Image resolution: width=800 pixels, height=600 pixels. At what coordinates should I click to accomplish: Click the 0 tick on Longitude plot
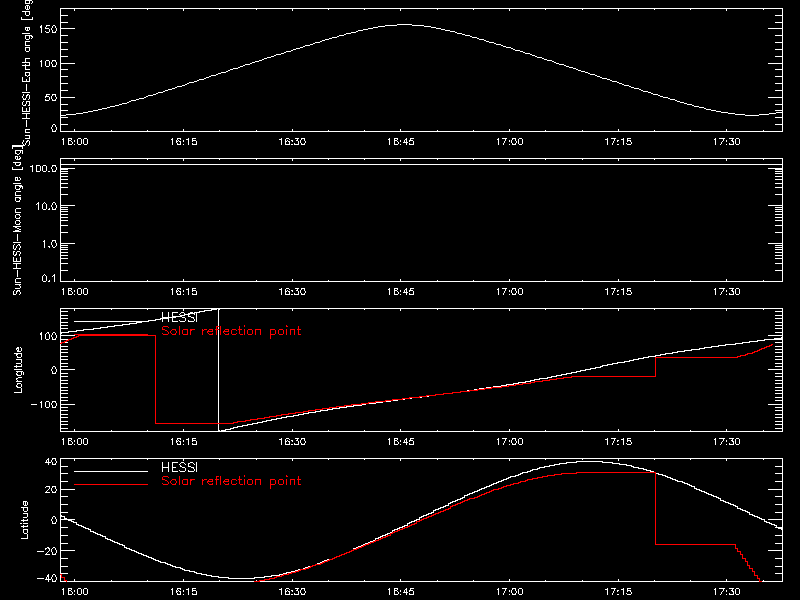coord(54,370)
